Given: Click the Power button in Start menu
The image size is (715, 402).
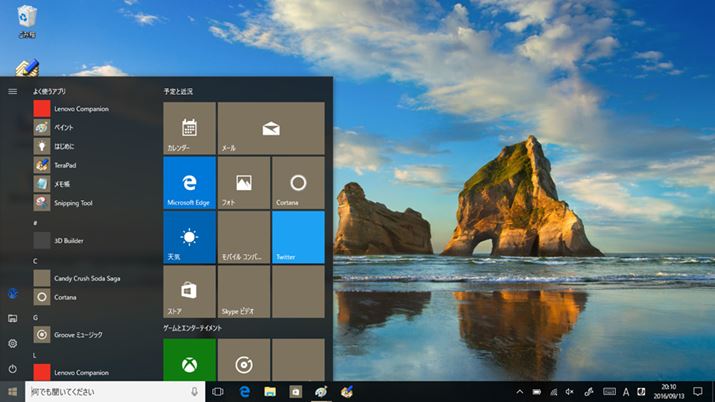Looking at the screenshot, I should 13,368.
